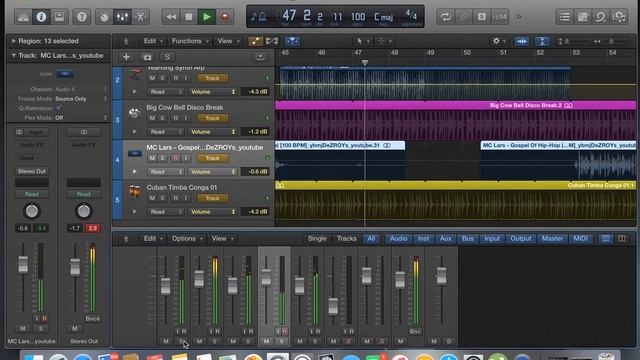
Task: Click Track automation button on Cuban Timba Conga
Action: tap(212, 198)
